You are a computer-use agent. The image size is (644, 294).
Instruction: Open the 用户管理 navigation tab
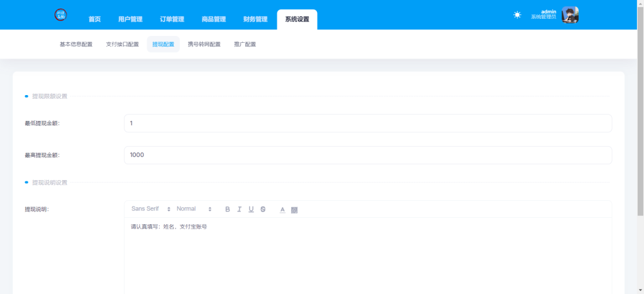tap(130, 20)
